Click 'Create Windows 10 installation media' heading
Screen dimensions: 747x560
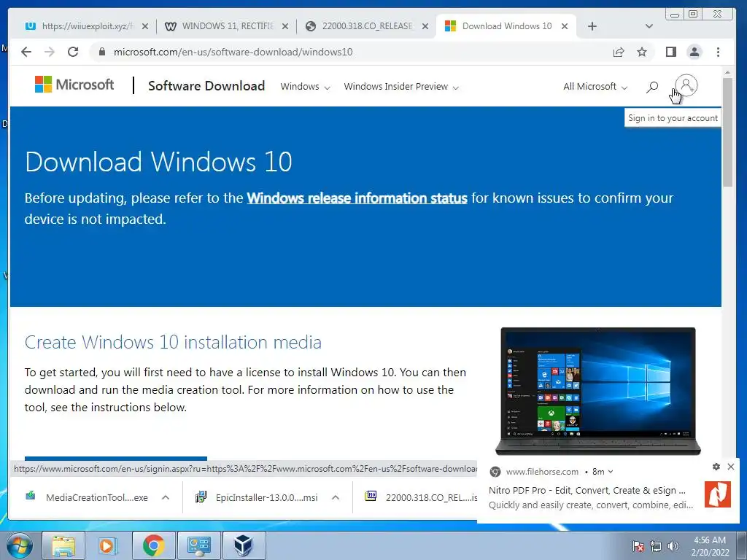pos(173,342)
